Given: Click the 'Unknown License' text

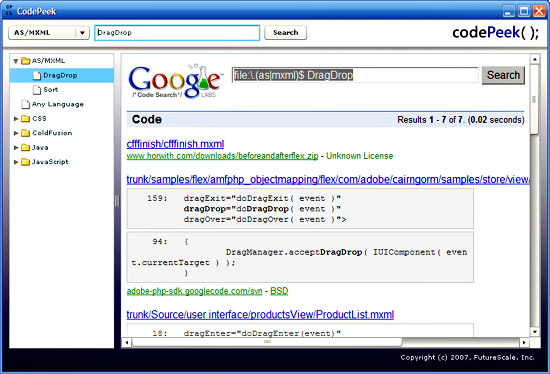Looking at the screenshot, I should [x=360, y=156].
